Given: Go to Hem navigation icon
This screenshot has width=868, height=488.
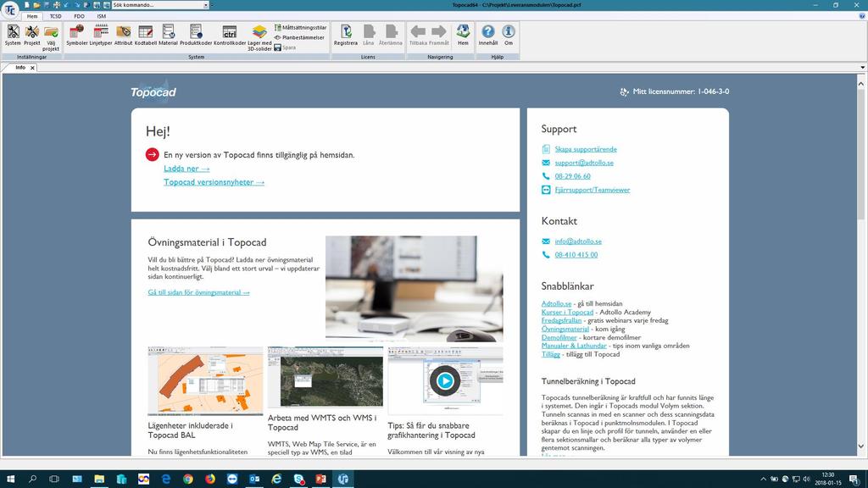Looking at the screenshot, I should (x=464, y=36).
